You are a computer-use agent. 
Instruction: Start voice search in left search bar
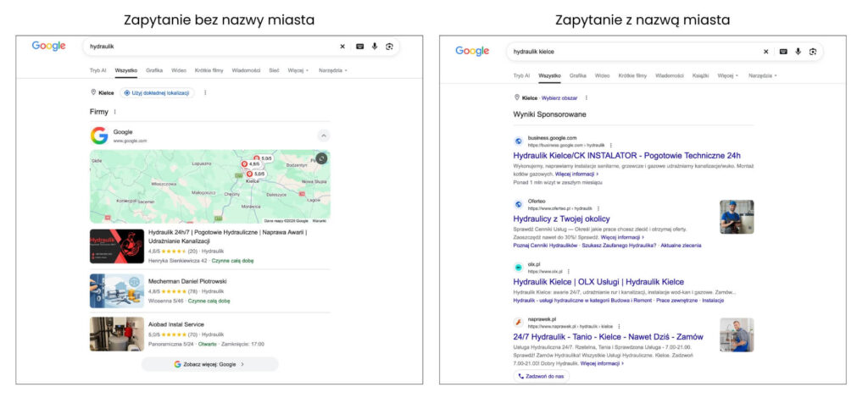[x=375, y=47]
